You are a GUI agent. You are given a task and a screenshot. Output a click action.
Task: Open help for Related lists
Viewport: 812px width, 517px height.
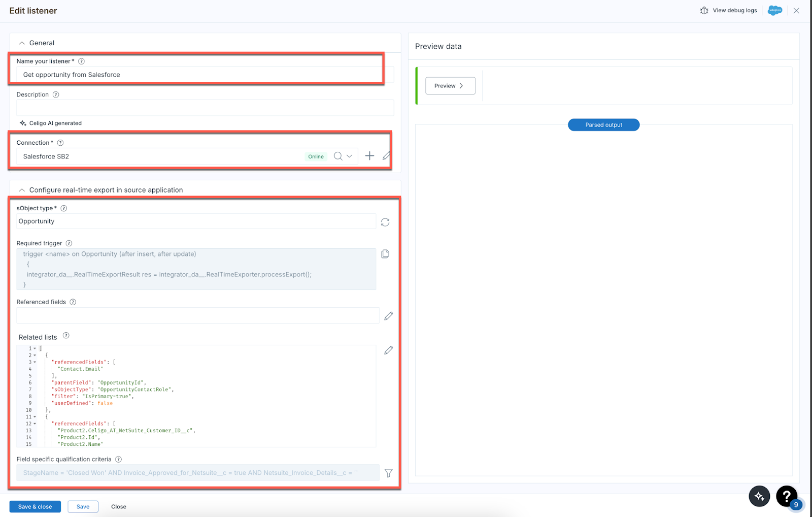[66, 336]
